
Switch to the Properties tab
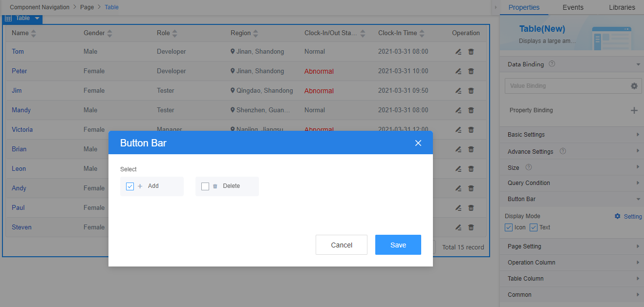pyautogui.click(x=524, y=7)
